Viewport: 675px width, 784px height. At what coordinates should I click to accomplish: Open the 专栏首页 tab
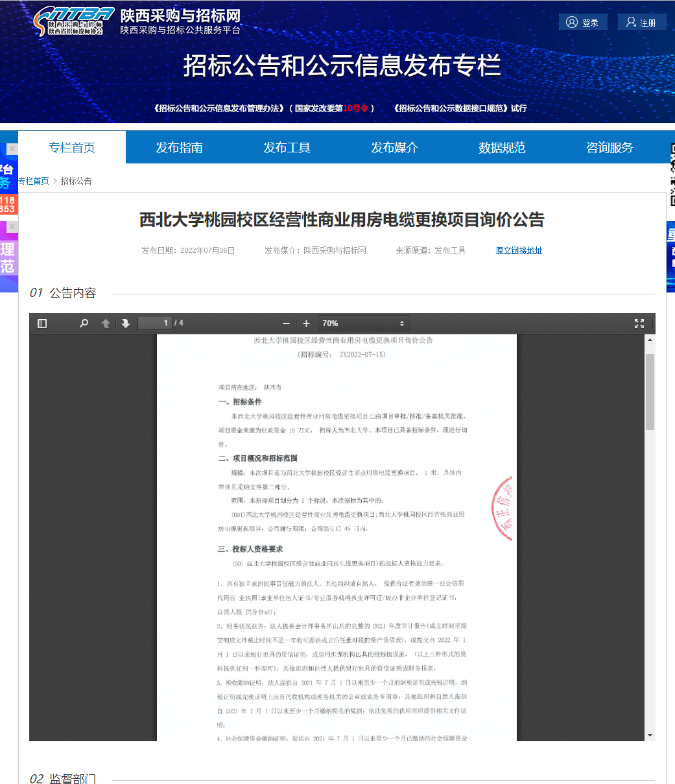tap(72, 148)
